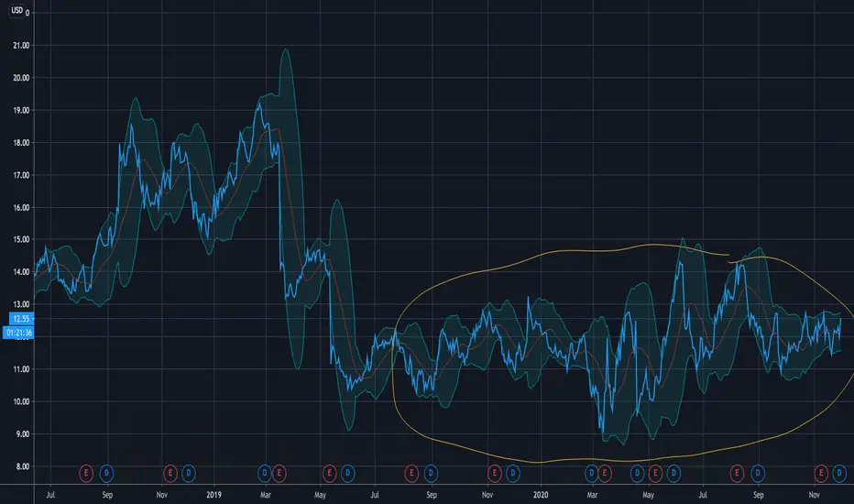This screenshot has height=504, width=854.
Task: Click the earnings marker at May 2020
Action: [x=655, y=473]
